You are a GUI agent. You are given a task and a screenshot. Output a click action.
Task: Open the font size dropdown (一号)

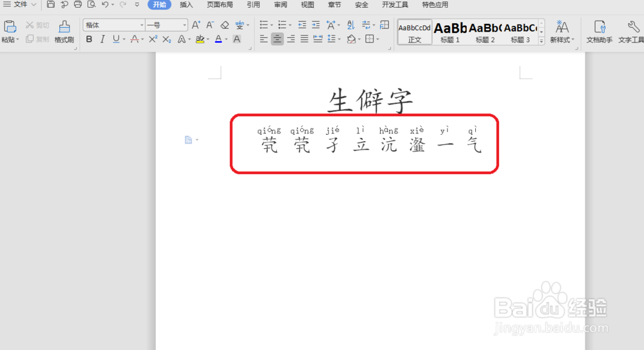coord(184,25)
